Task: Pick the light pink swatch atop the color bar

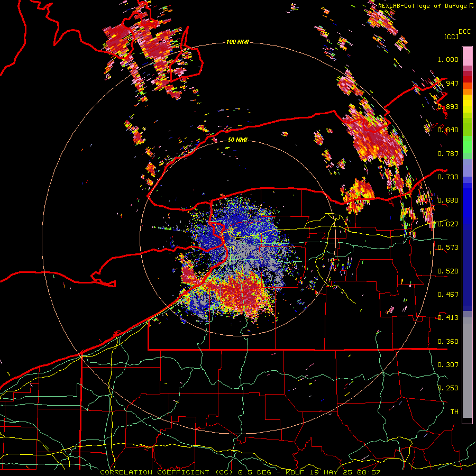Action: click(x=467, y=56)
